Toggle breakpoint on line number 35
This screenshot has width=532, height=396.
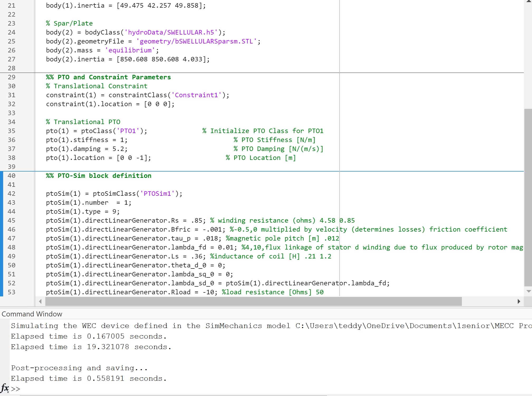coord(12,131)
